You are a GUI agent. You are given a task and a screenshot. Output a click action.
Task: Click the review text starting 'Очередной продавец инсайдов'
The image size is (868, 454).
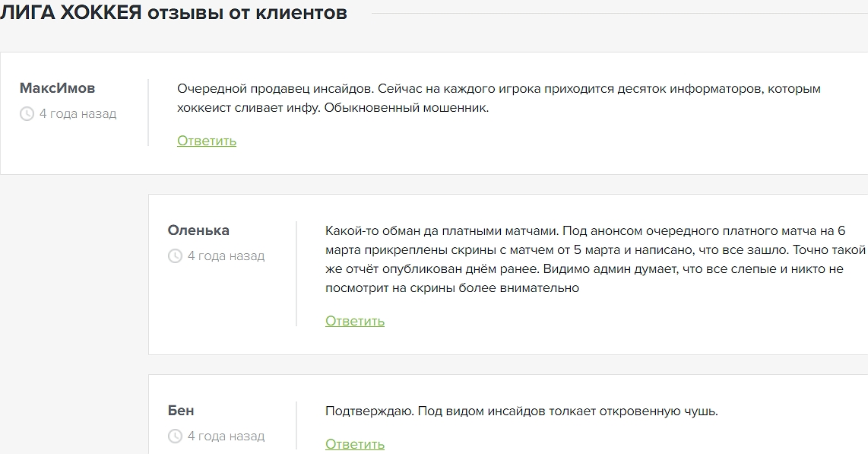499,98
